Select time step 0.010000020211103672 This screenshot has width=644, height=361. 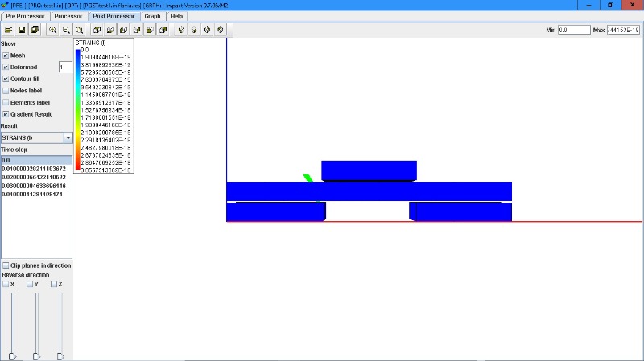click(x=36, y=169)
